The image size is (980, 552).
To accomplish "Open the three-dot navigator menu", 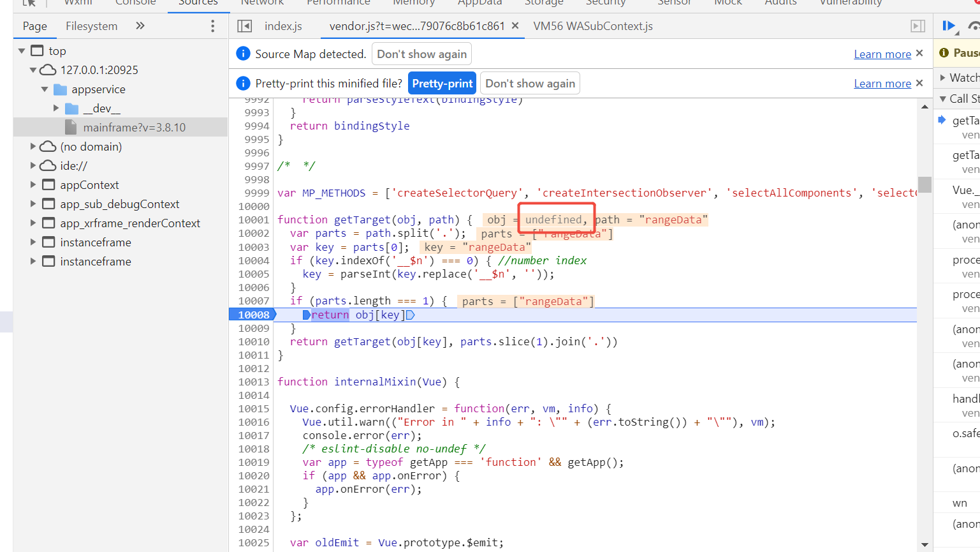I will point(213,26).
